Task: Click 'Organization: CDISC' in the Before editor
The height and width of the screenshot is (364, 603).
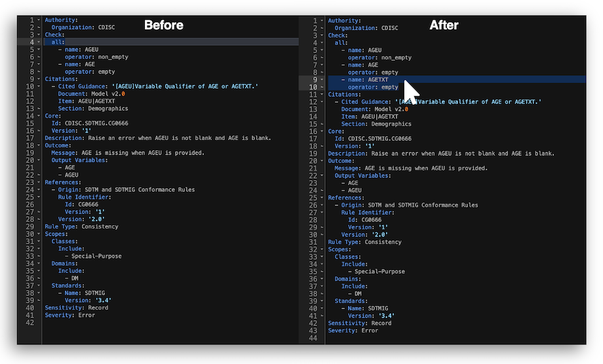Action: [83, 27]
